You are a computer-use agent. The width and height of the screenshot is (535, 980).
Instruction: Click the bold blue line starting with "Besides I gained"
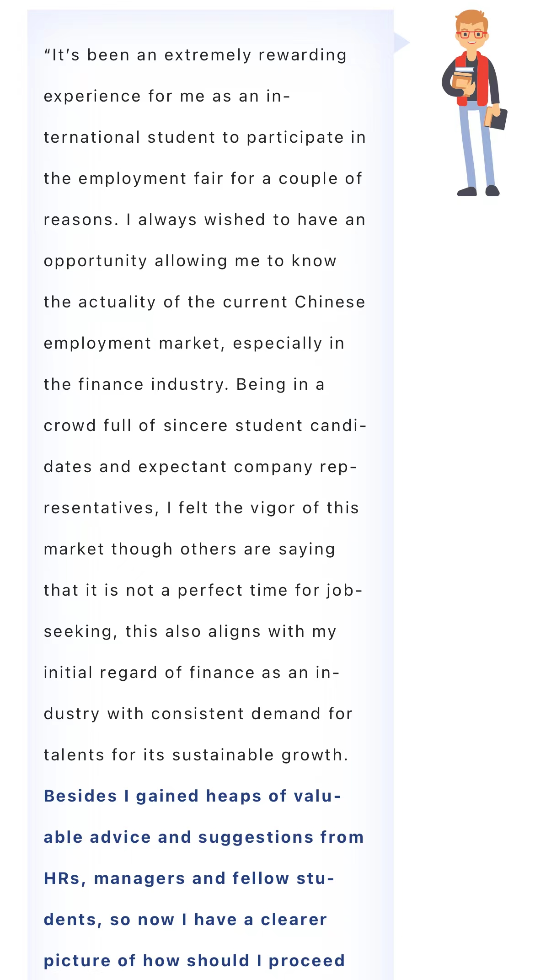[193, 796]
